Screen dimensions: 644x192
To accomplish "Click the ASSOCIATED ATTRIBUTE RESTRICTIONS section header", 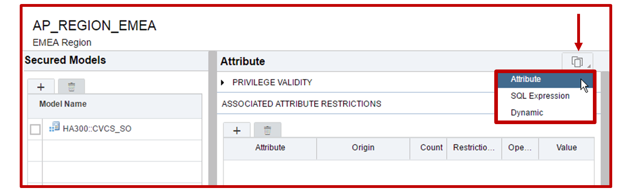I will pos(301,104).
